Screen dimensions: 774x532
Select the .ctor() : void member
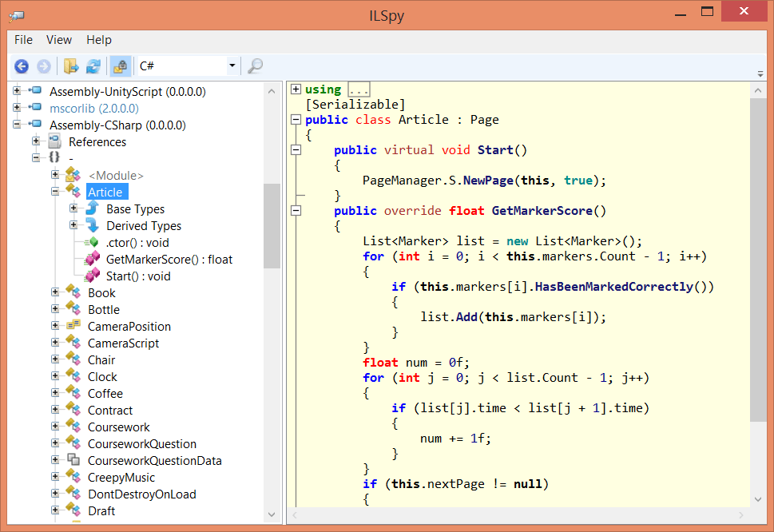[x=137, y=242]
